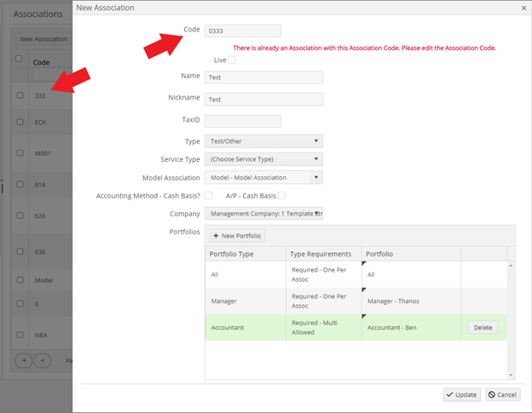Click the 'Manager' portfolio type cell
Viewport: 532px width, 413px height.
(x=246, y=301)
